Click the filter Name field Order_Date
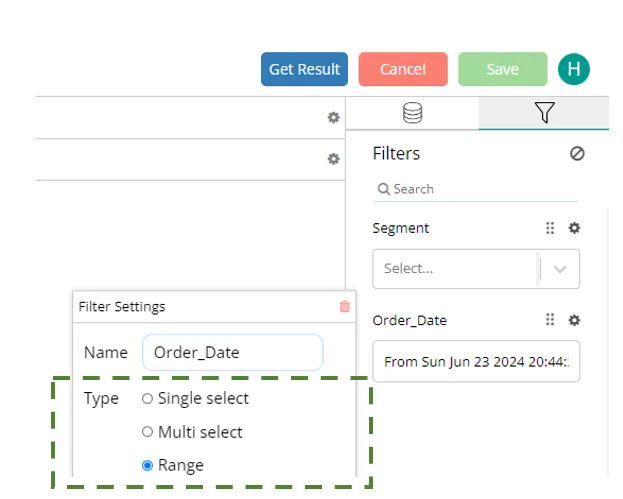 (x=232, y=352)
